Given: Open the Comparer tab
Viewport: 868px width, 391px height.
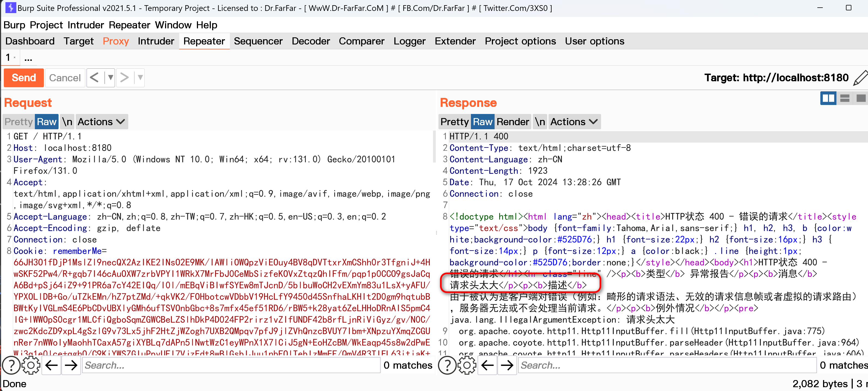Looking at the screenshot, I should [362, 41].
